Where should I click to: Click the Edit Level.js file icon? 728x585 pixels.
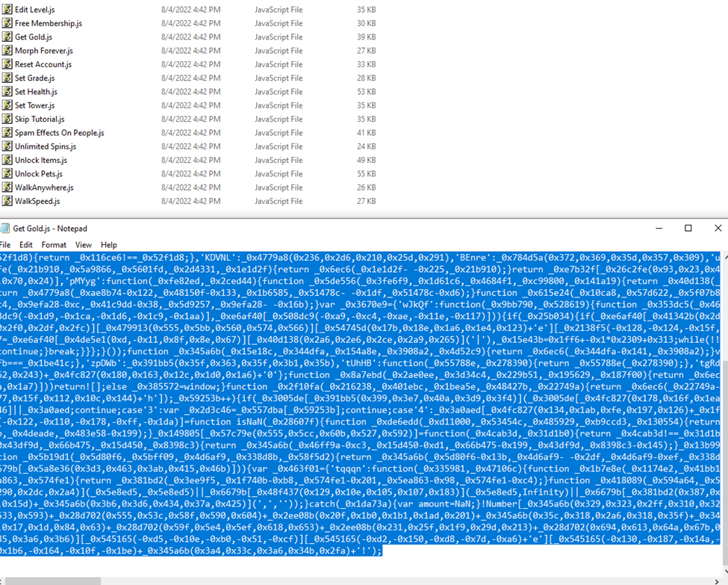pyautogui.click(x=7, y=10)
